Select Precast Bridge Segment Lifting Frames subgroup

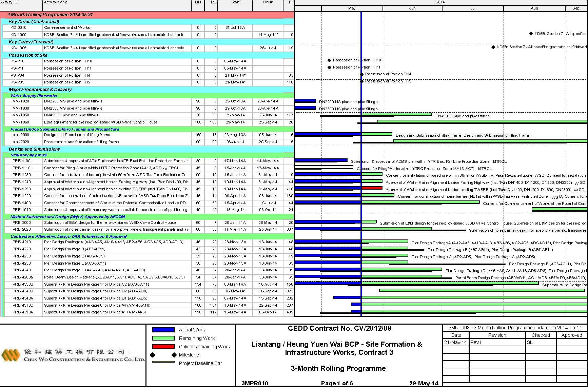149,129
